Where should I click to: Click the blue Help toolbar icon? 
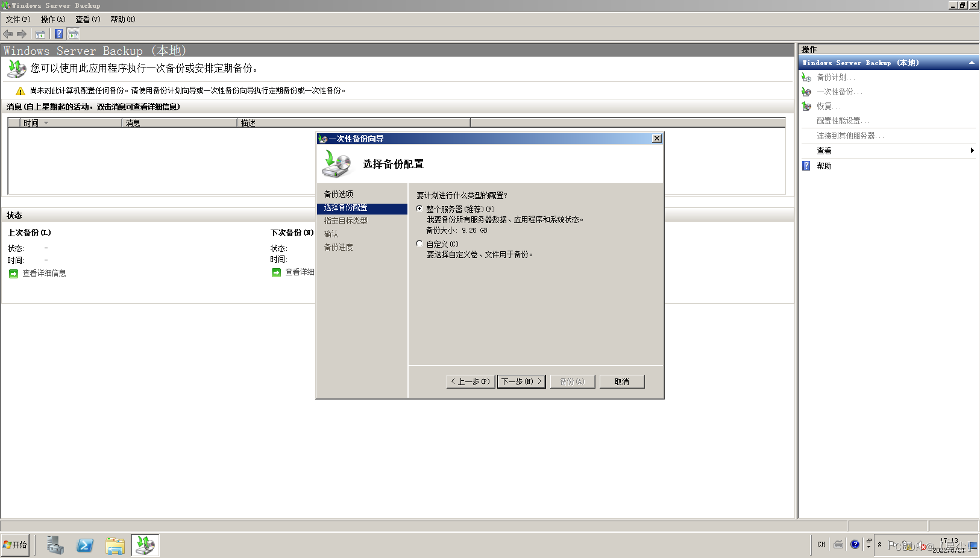[59, 34]
